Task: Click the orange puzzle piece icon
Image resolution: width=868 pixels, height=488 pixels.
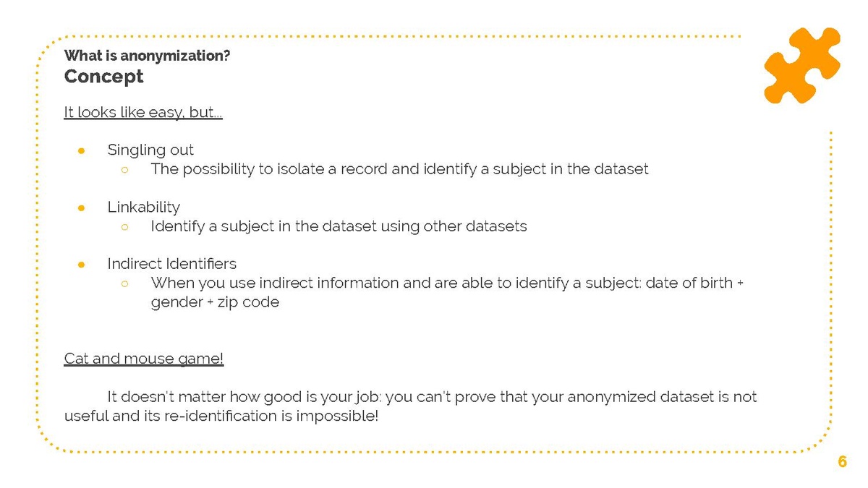Action: pos(802,64)
